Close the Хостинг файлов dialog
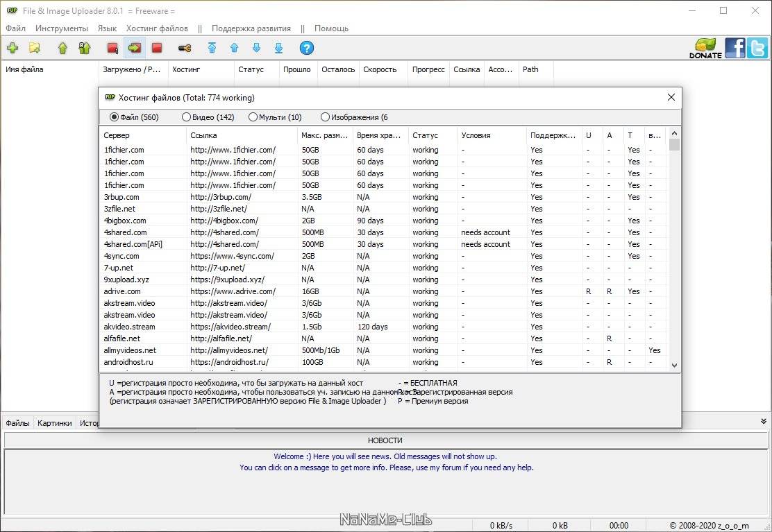This screenshot has width=772, height=532. click(671, 97)
